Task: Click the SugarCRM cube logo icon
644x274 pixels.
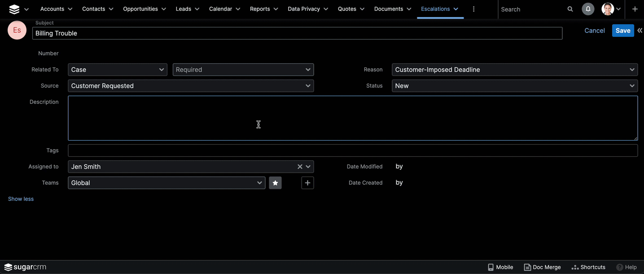Action: pyautogui.click(x=14, y=9)
